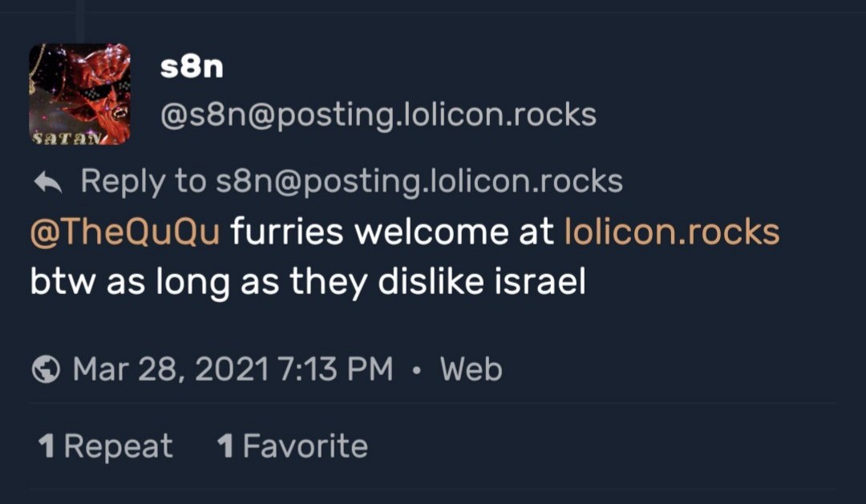Screen dimensions: 866x504
Task: Open the s8n display name profile
Action: pos(192,67)
